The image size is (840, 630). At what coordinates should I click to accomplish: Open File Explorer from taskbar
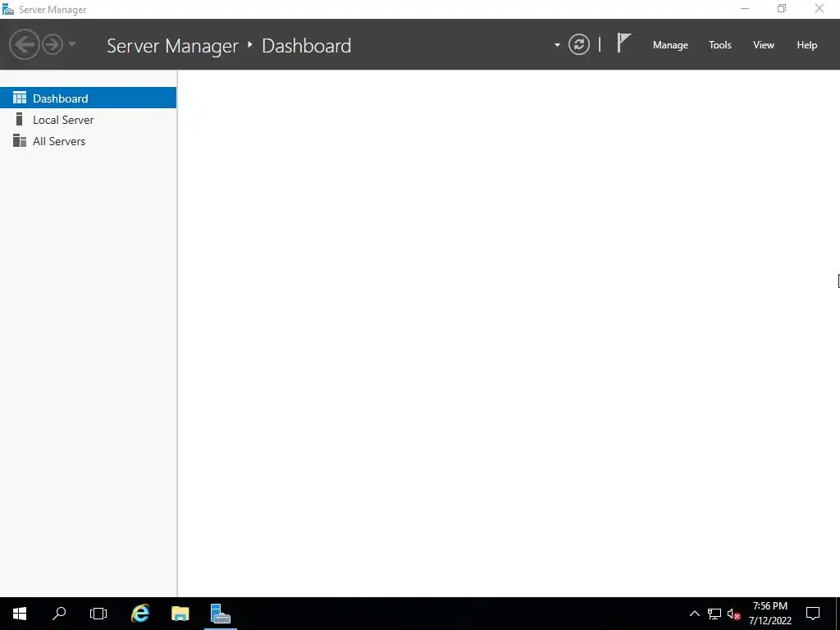click(180, 614)
